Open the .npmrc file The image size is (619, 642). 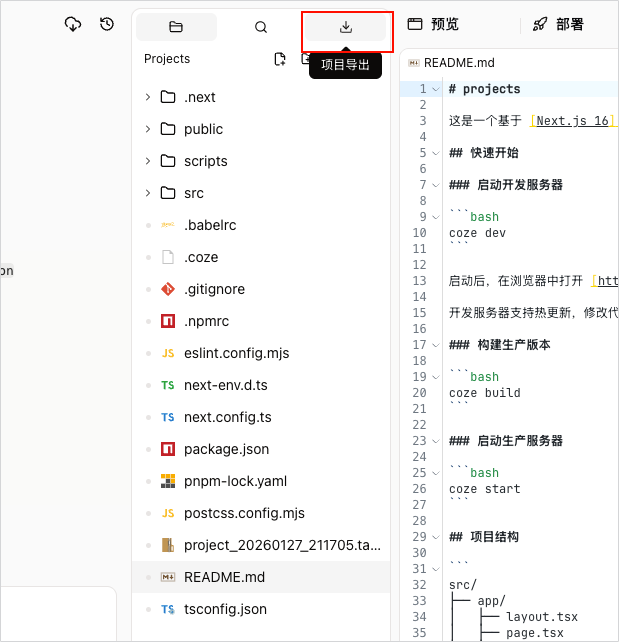coord(261,321)
